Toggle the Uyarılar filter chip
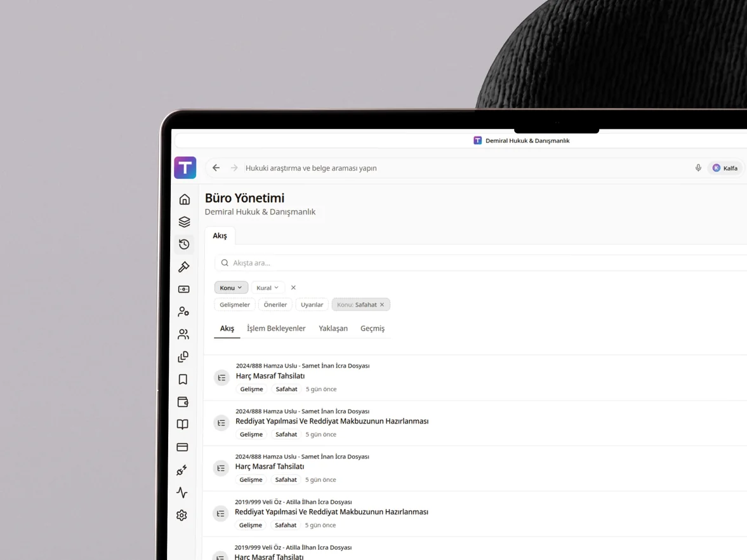This screenshot has height=560, width=747. pyautogui.click(x=312, y=305)
